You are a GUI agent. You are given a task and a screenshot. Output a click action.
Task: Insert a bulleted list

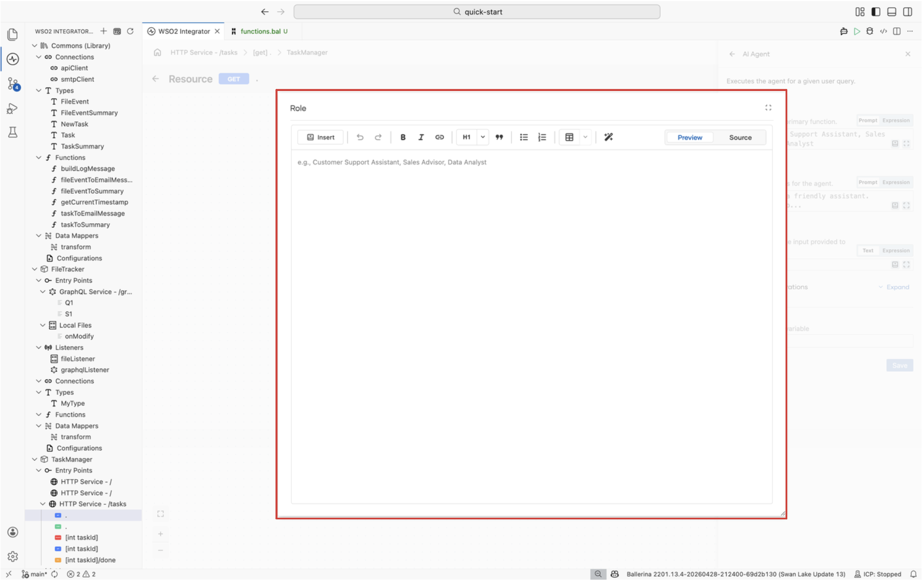point(524,137)
